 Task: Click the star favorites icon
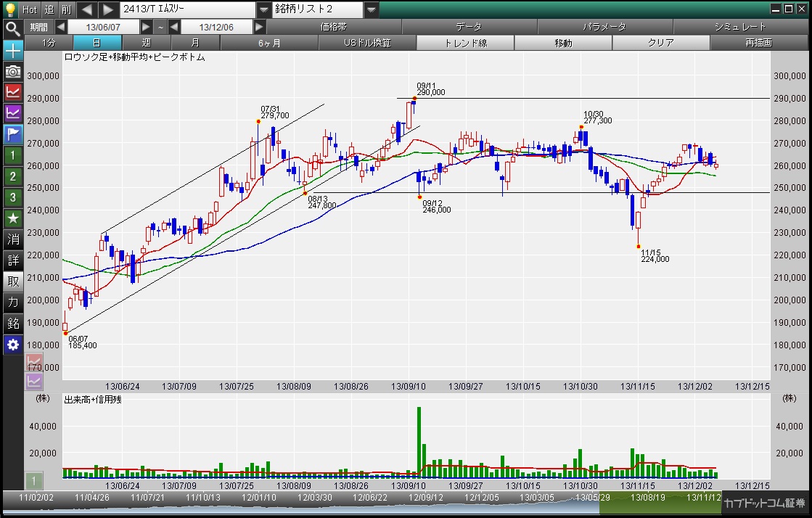[13, 218]
